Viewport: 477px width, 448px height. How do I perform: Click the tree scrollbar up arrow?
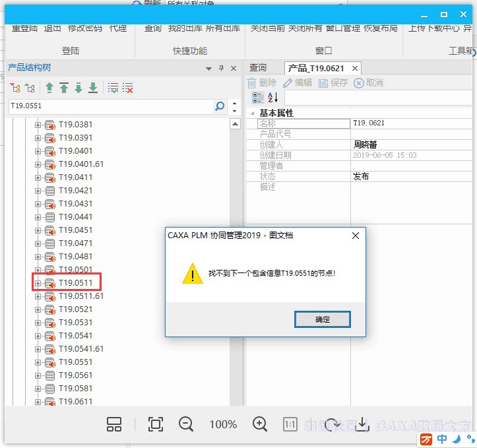coord(235,124)
